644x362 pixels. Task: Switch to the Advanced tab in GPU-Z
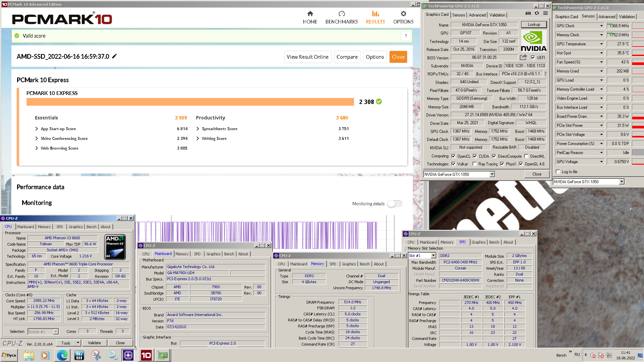477,15
